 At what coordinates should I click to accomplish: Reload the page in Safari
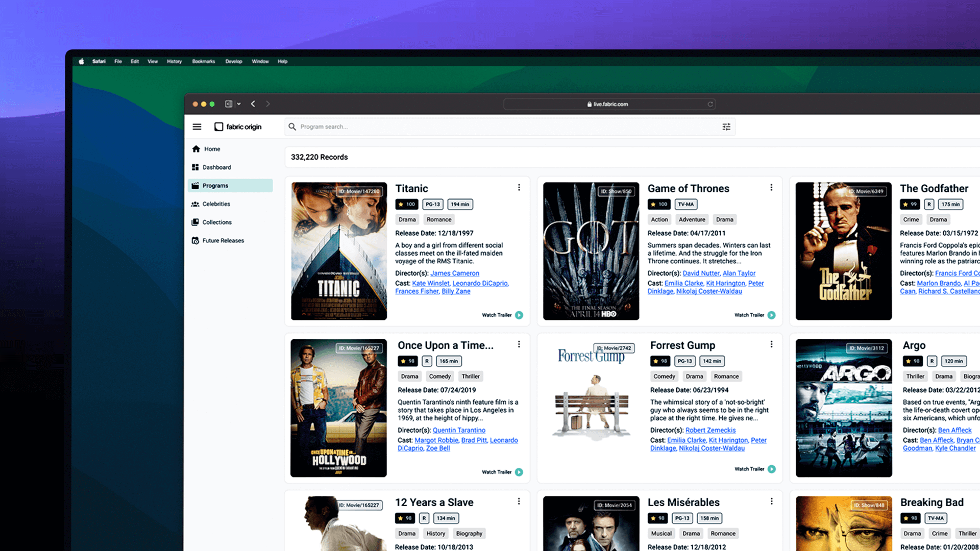[710, 104]
